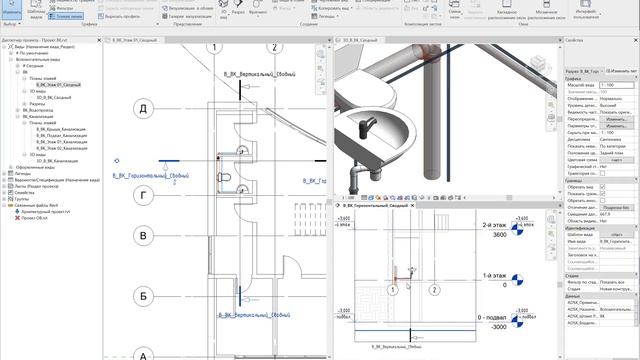Image resolution: width=640 pixels, height=360 pixels.
Task: Open В_ВК_Подвал_Канализация in project browser
Action: click(61, 136)
